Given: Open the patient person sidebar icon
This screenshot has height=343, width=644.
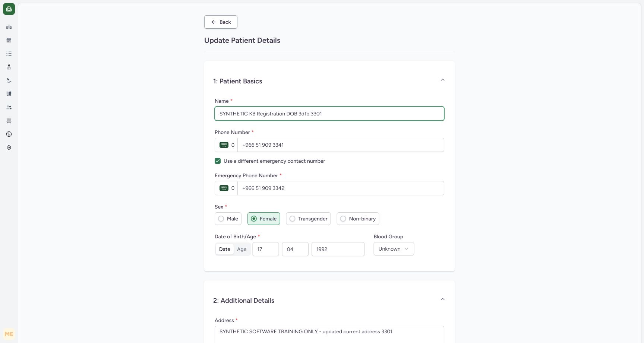Looking at the screenshot, I should point(9,67).
